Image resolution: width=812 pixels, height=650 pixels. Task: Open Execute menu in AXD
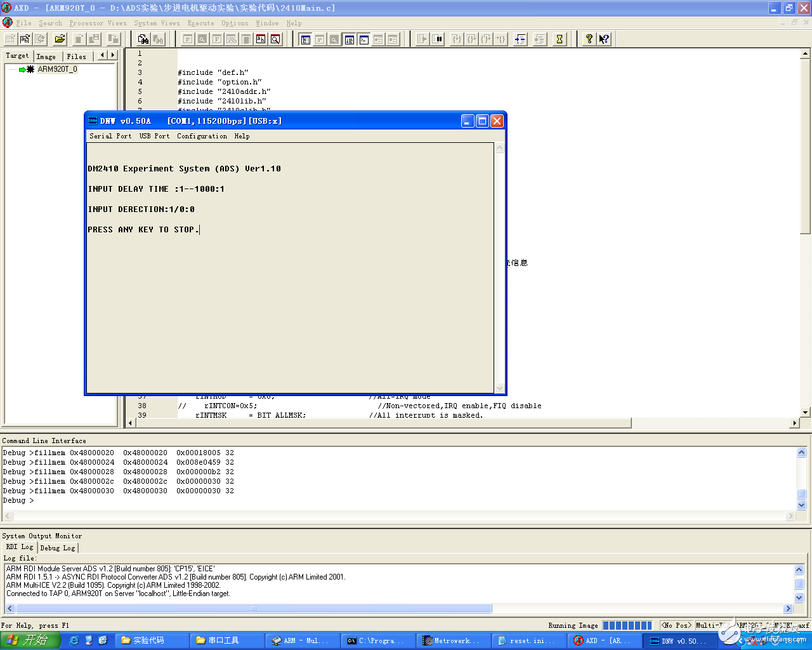coord(200,23)
